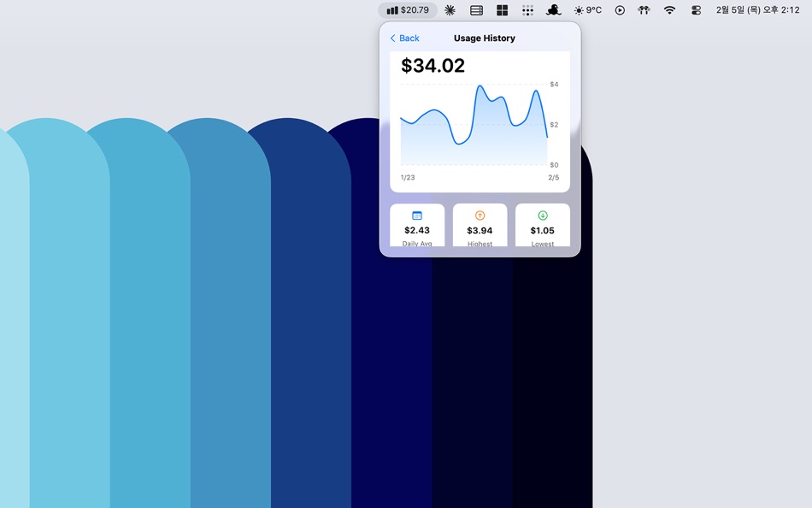Viewport: 812px width, 508px height.
Task: Click the Usage History title
Action: [x=484, y=38]
